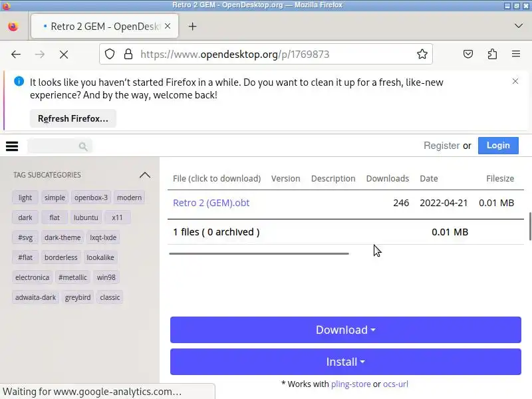Click the URL address bar
Image resolution: width=532 pixels, height=399 pixels.
click(265, 54)
